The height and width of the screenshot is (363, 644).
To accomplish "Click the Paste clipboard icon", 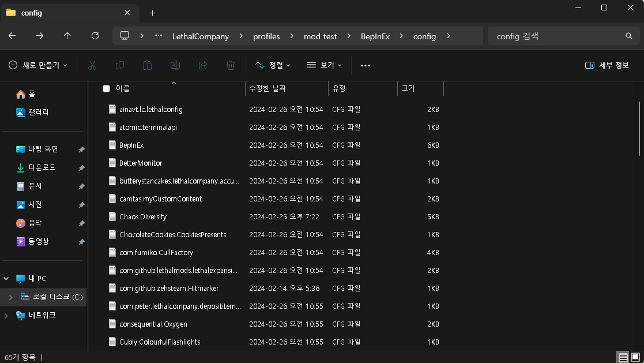I will point(148,65).
